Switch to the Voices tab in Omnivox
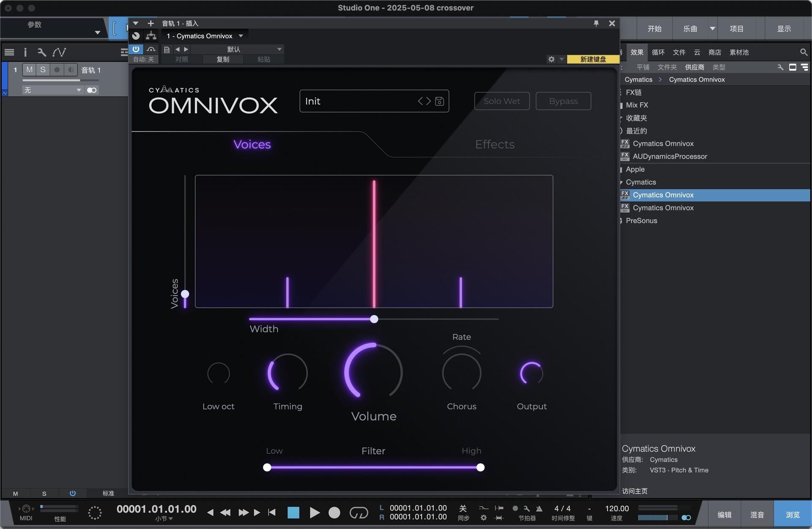 (x=252, y=145)
